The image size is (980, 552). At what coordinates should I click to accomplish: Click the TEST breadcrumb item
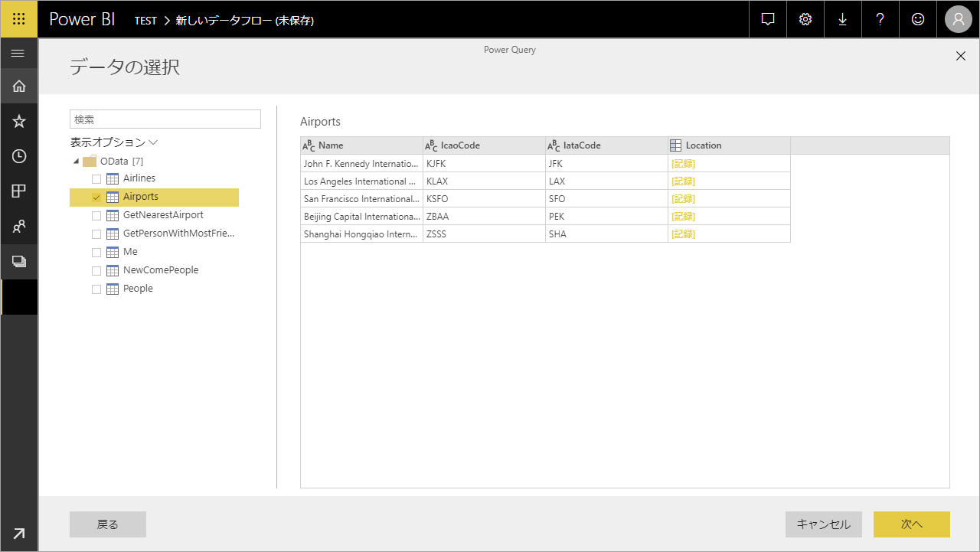[x=145, y=20]
